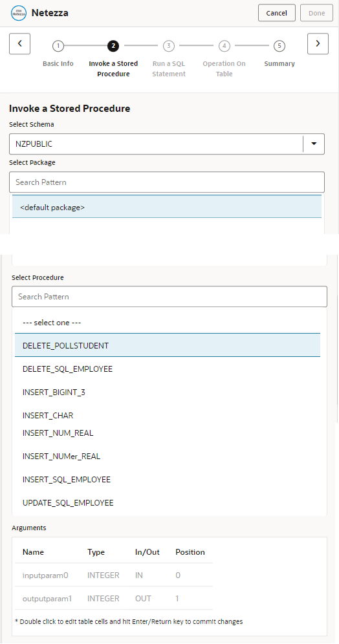This screenshot has height=644, width=339.
Task: Pick the '--- select one ---' procedure option
Action: point(168,323)
